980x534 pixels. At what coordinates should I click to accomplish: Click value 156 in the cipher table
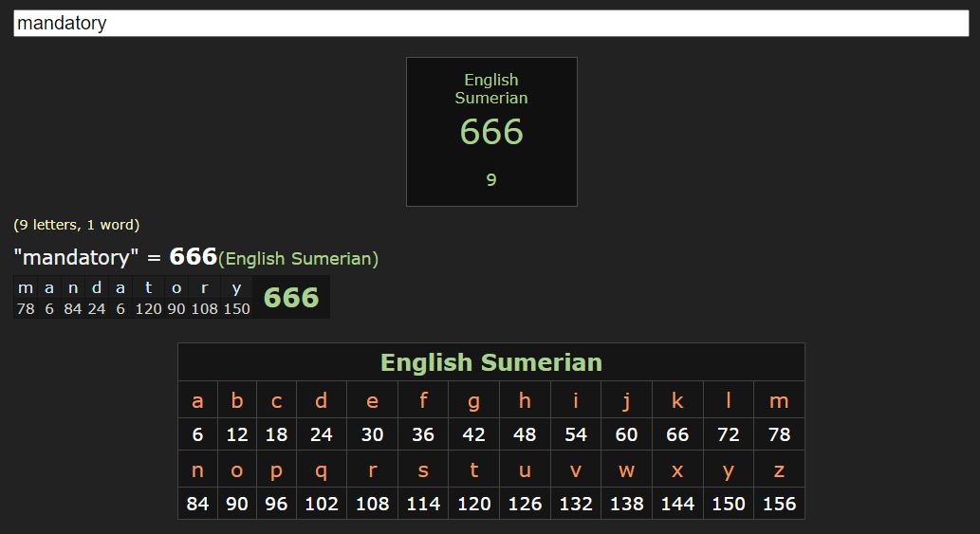[x=779, y=504]
